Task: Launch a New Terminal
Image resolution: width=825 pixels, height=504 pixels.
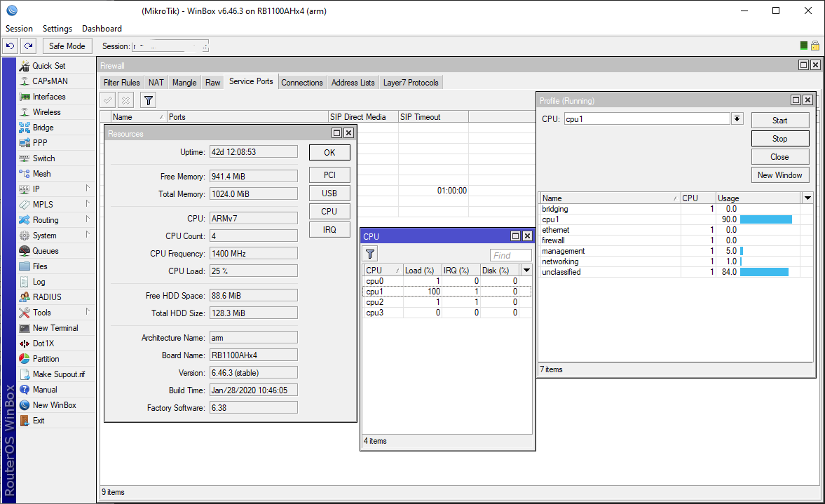Action: (55, 328)
